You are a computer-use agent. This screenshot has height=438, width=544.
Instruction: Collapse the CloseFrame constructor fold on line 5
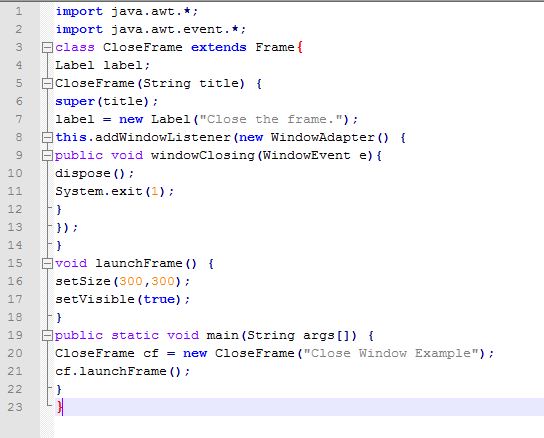(47, 83)
